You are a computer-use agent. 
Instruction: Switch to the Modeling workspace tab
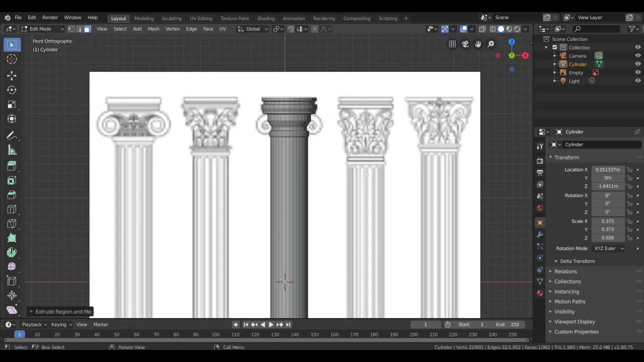144,19
